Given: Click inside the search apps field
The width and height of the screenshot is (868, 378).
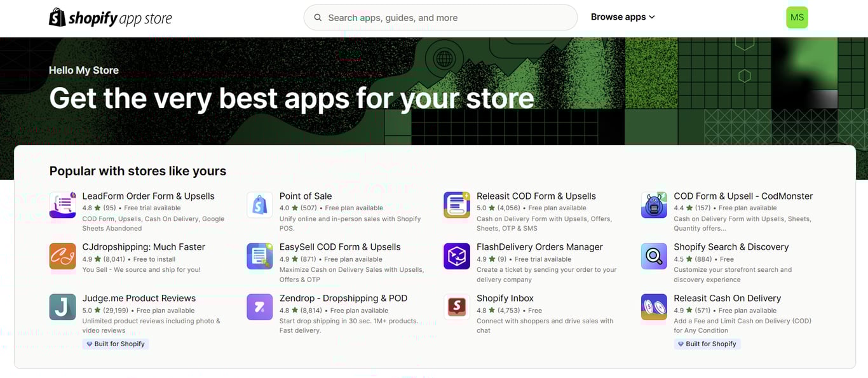Looking at the screenshot, I should click(440, 17).
